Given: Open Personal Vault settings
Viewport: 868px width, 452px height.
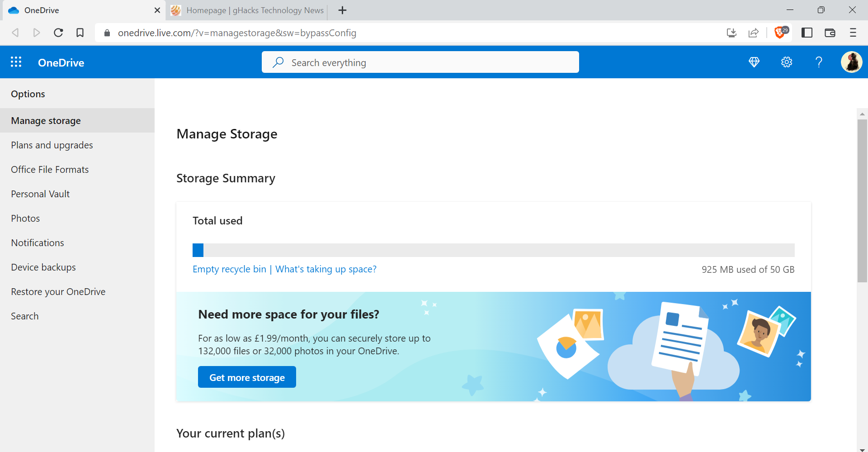Looking at the screenshot, I should 40,194.
